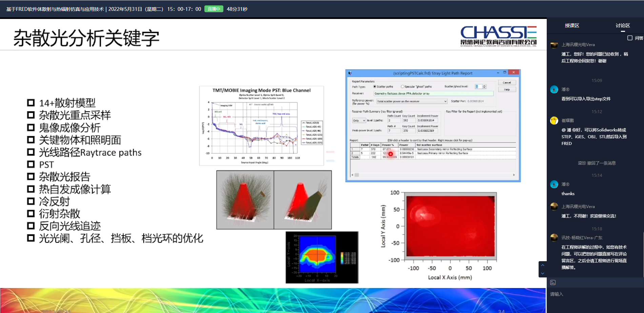Viewport: 644px width, 313px height.
Task: Enable the 问答 checkbox filter
Action: pos(630,38)
